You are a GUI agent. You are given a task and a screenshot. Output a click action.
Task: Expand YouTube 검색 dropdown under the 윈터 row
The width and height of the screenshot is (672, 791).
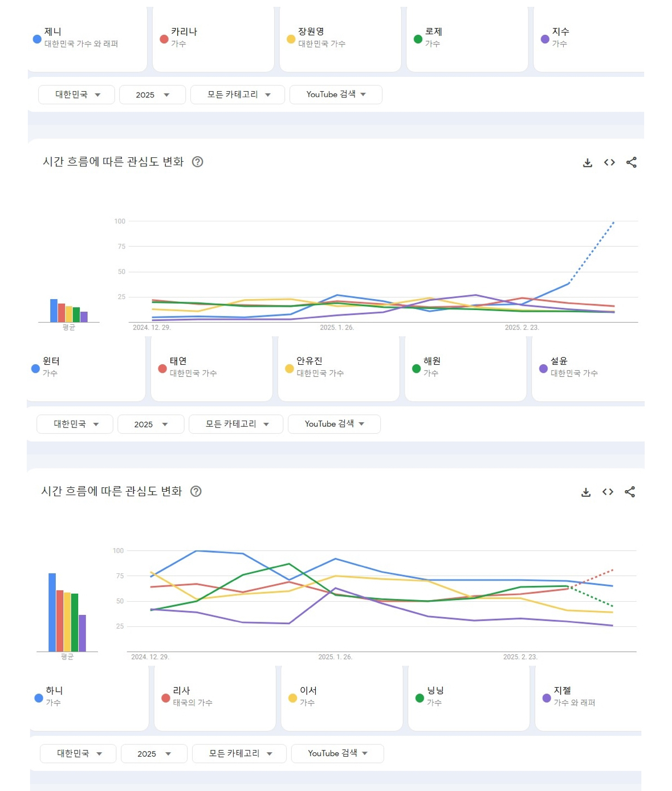(334, 424)
